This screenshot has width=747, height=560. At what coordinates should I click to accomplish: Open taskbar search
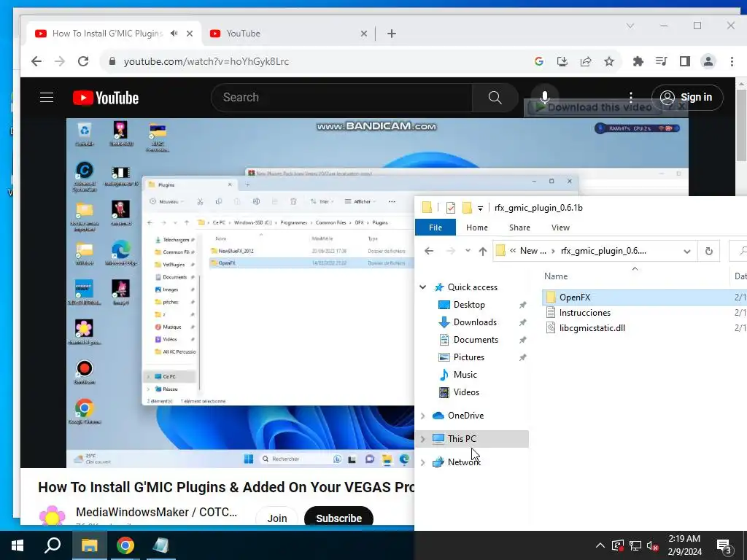pyautogui.click(x=53, y=545)
